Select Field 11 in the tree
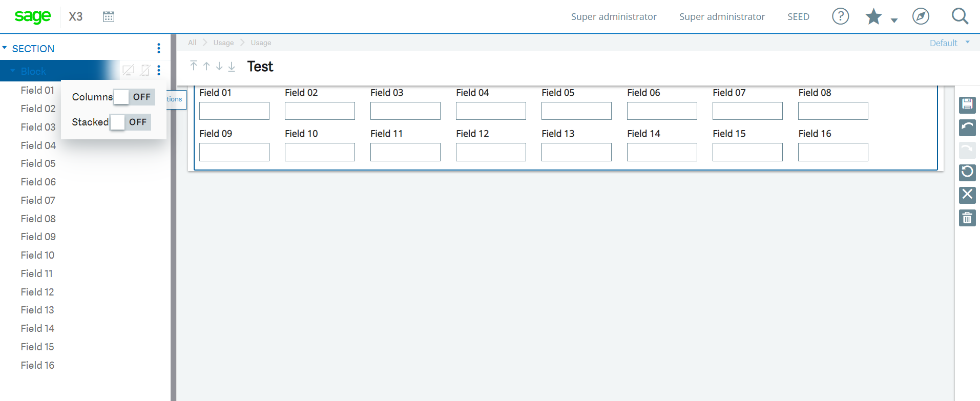 click(x=37, y=273)
